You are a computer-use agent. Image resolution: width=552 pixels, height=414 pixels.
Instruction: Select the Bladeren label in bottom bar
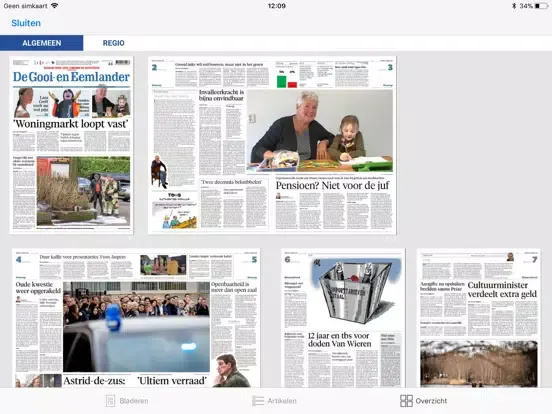pos(134,401)
